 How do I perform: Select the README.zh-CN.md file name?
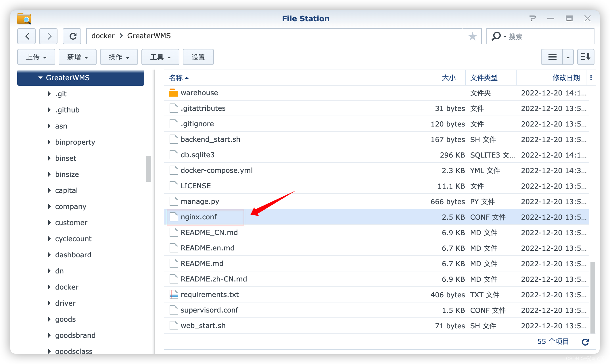[x=214, y=279]
